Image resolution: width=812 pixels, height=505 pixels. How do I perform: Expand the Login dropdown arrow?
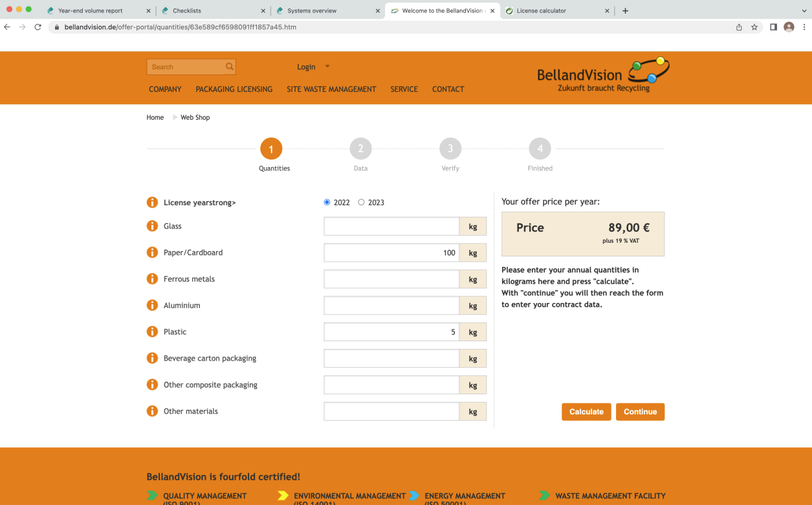pyautogui.click(x=327, y=66)
